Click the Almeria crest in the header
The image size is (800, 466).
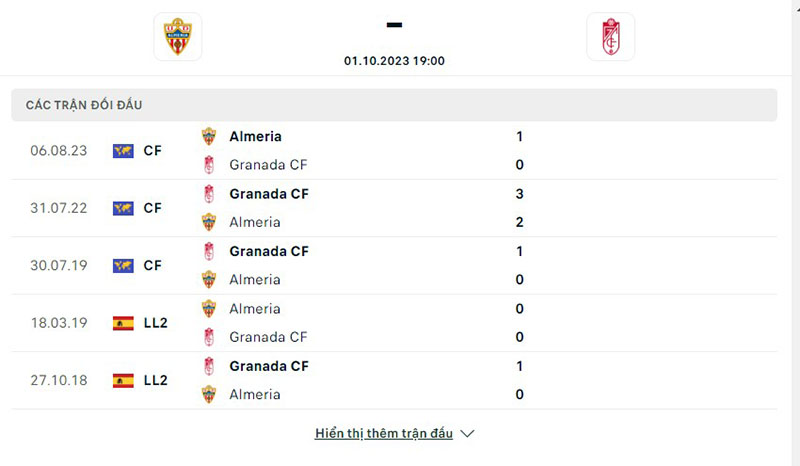click(177, 36)
